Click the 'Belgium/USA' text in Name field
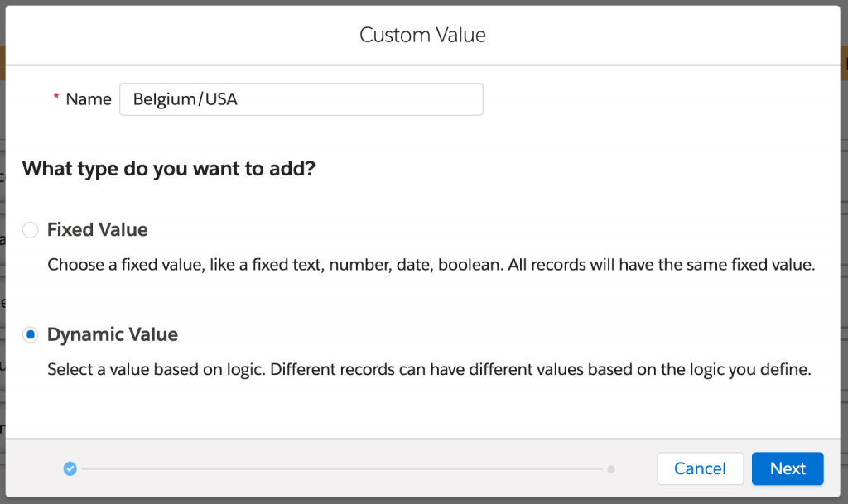The height and width of the screenshot is (504, 848). pyautogui.click(x=185, y=99)
